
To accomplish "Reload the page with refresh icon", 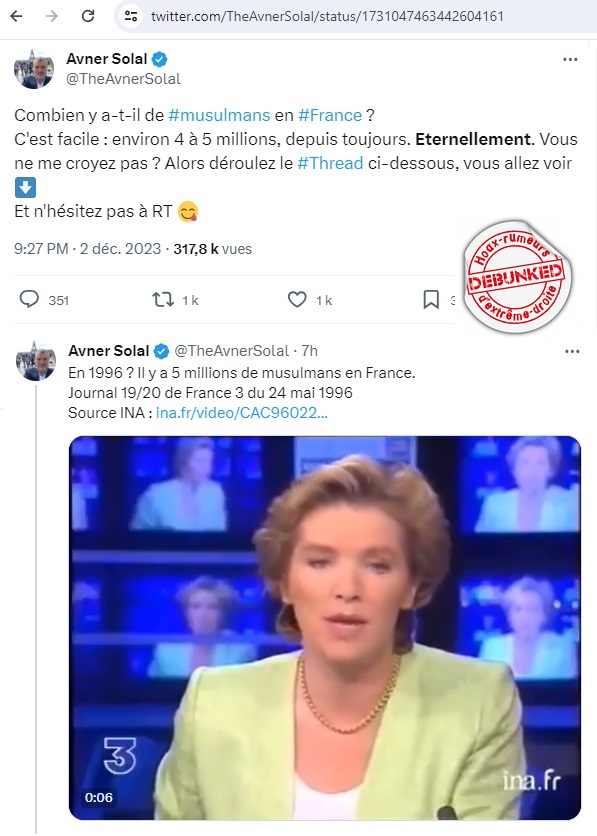I will [x=88, y=16].
